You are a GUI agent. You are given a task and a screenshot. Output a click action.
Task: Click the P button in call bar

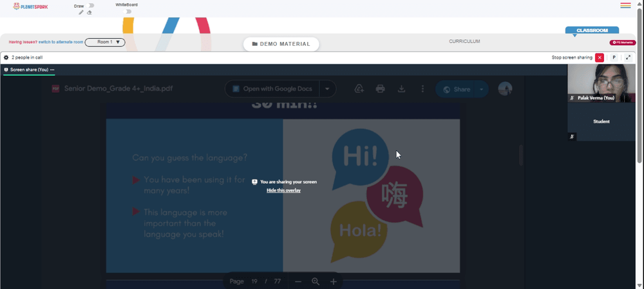pyautogui.click(x=614, y=57)
